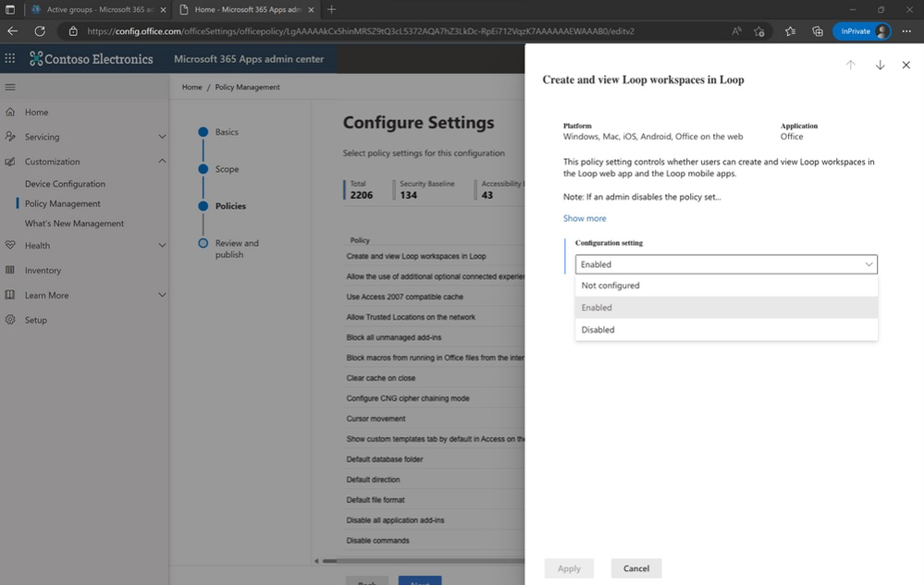The height and width of the screenshot is (585, 924).
Task: Switch to the Active groups tab
Action: [x=97, y=9]
